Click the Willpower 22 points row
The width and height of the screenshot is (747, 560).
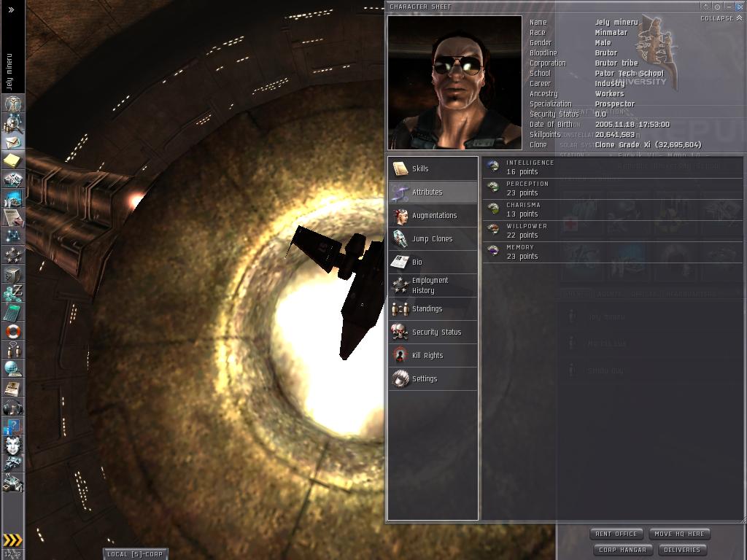pyautogui.click(x=613, y=230)
